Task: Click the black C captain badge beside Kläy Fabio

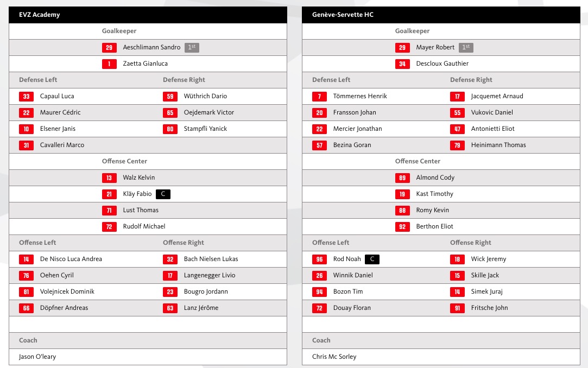Action: point(163,194)
